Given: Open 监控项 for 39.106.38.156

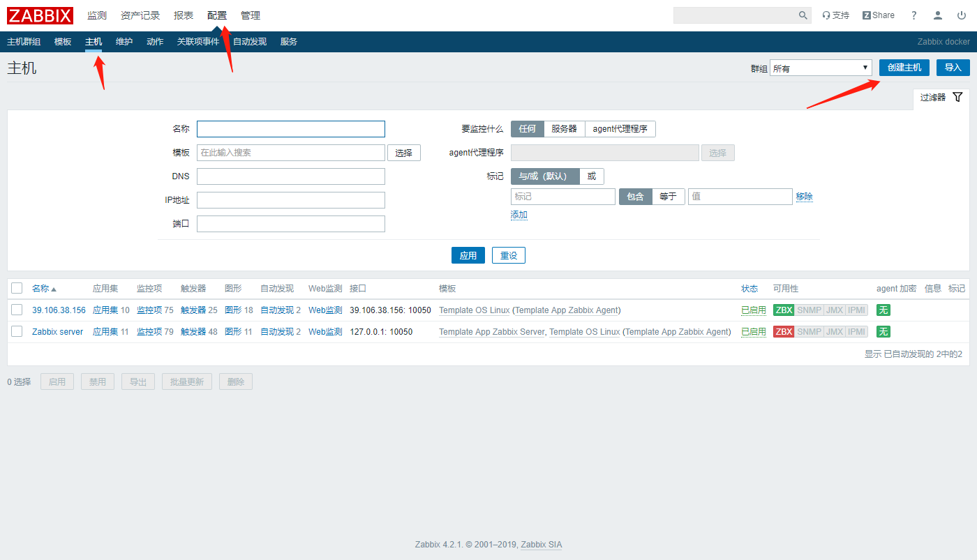Looking at the screenshot, I should tap(149, 310).
